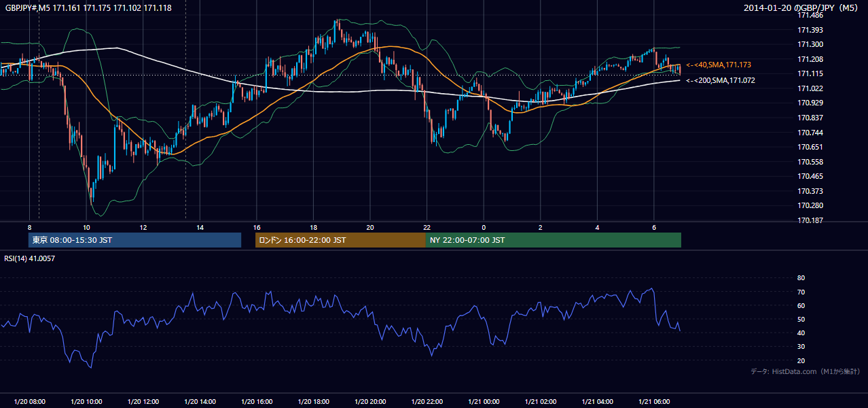Click bottom time label 1/20 10:00
Image resolution: width=868 pixels, height=408 pixels.
tap(86, 402)
